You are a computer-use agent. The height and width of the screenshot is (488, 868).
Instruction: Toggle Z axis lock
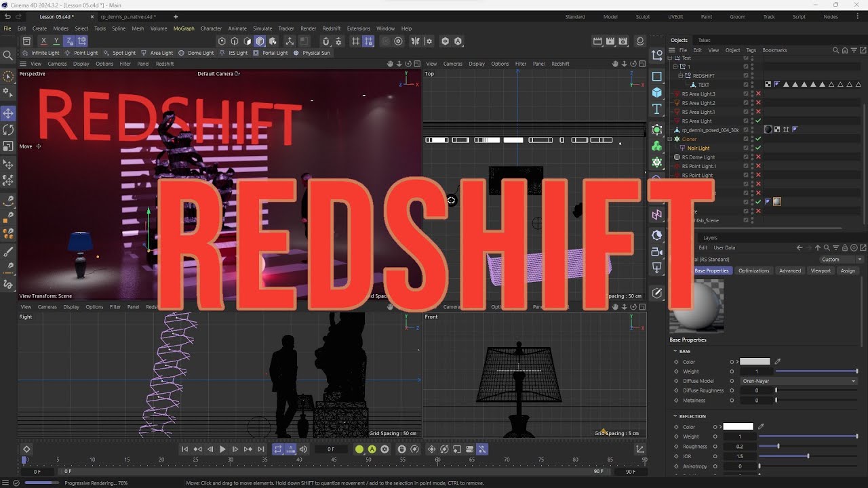pyautogui.click(x=69, y=41)
